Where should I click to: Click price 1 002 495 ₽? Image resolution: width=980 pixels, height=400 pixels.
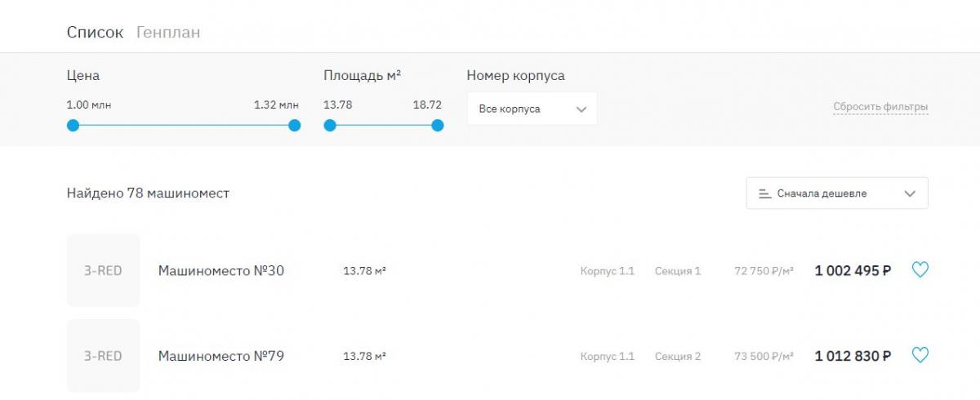pyautogui.click(x=853, y=270)
